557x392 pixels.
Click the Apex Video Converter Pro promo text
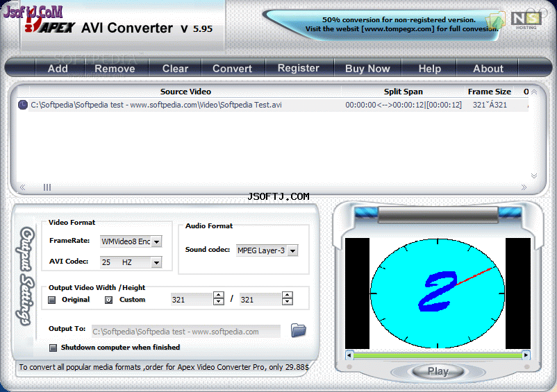coord(164,367)
